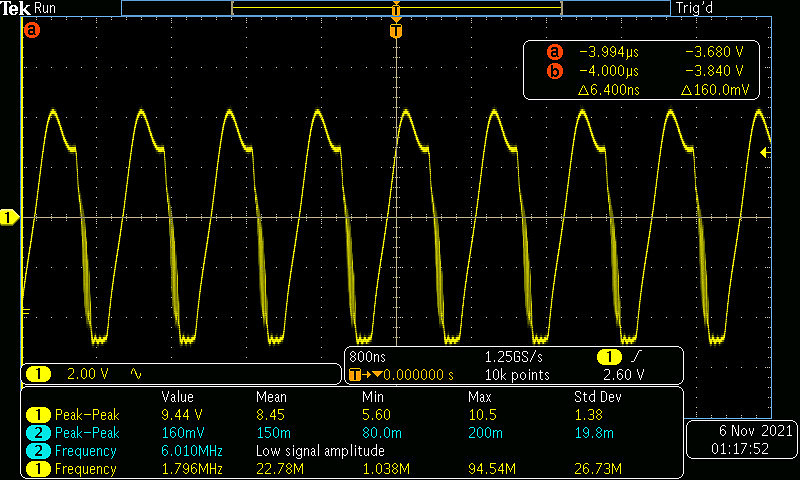Image resolution: width=800 pixels, height=480 pixels.
Task: Click the 2.00 V vertical scale readout
Action: coord(88,374)
